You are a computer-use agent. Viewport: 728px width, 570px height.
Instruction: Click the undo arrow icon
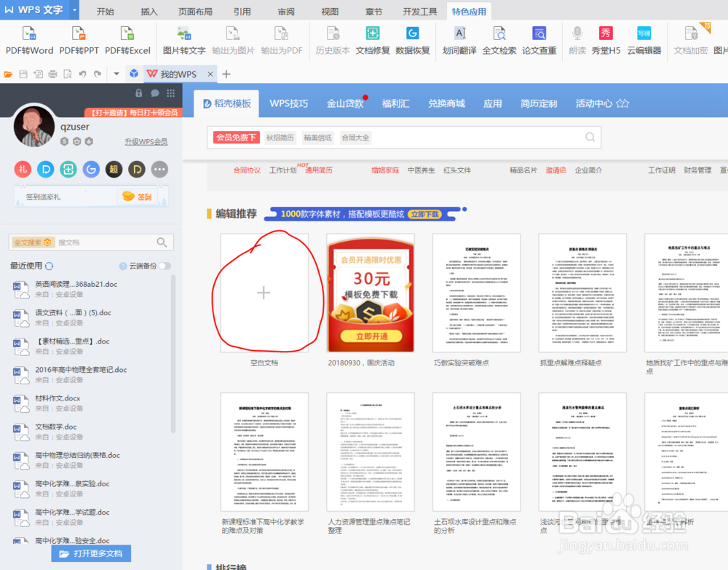coord(83,74)
